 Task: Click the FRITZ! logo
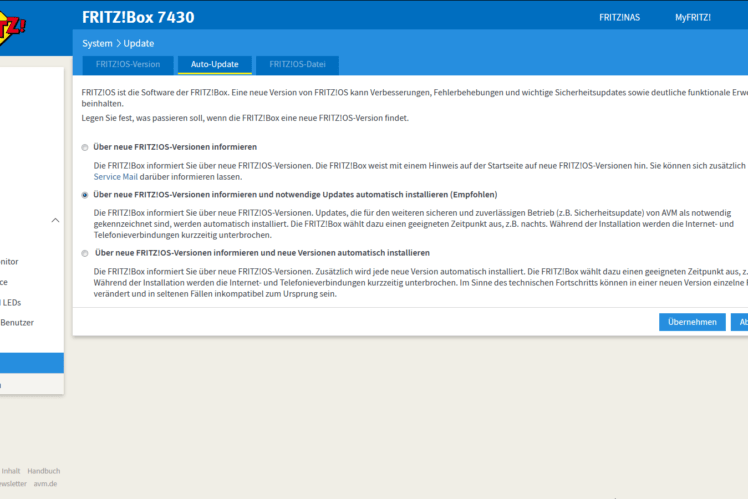point(12,28)
